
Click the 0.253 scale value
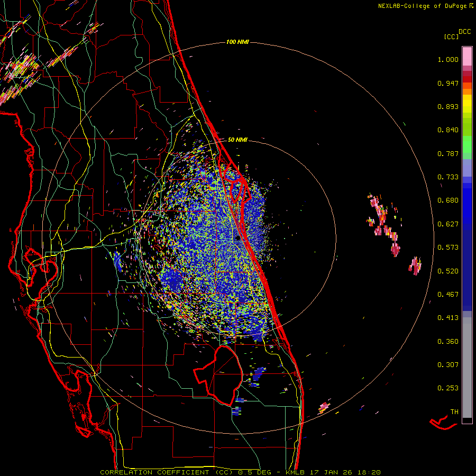[448, 388]
